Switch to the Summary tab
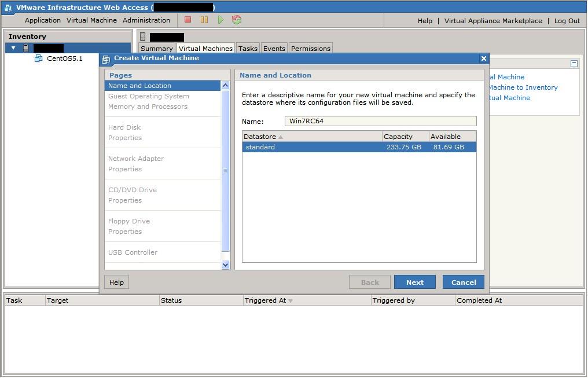The image size is (588, 378). 156,49
